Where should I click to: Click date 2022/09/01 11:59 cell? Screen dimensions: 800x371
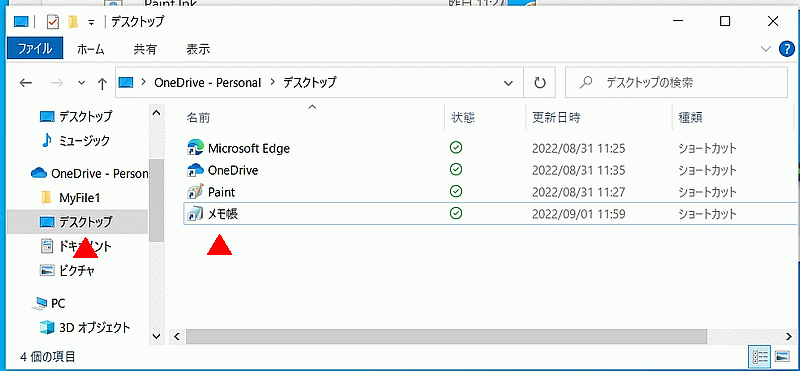point(579,215)
